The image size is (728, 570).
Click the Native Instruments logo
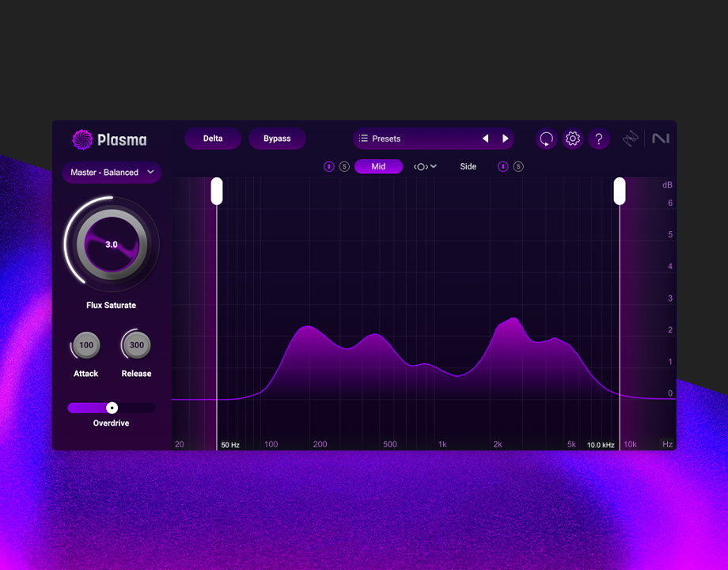(x=661, y=139)
